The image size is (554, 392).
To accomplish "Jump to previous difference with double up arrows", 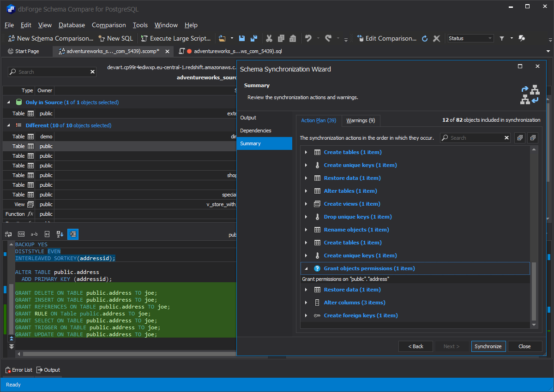I will (12, 339).
